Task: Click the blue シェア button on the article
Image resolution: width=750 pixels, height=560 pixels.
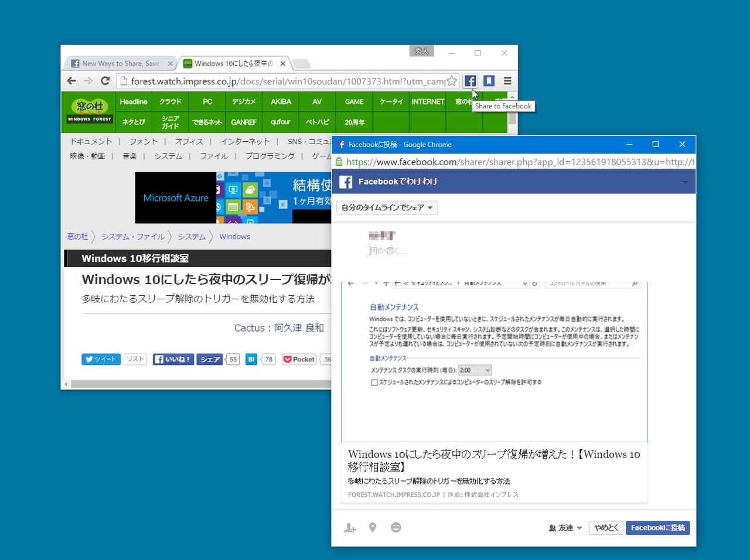Action: pyautogui.click(x=210, y=359)
